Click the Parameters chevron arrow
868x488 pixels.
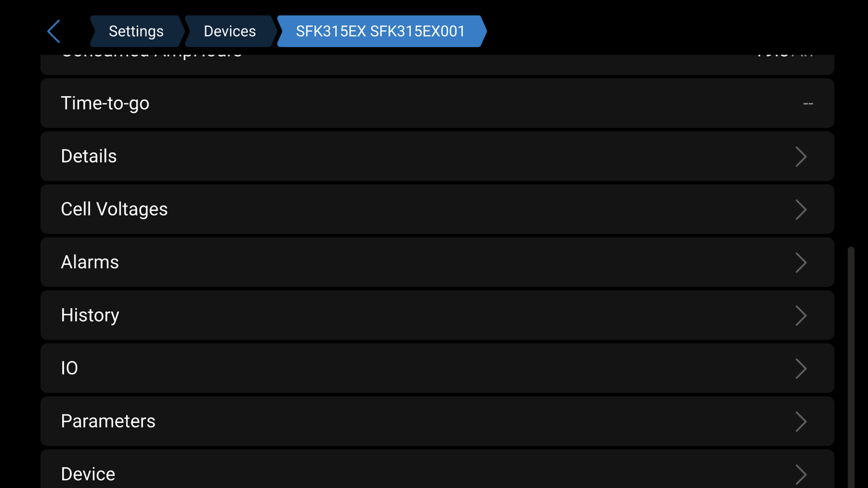pyautogui.click(x=801, y=421)
